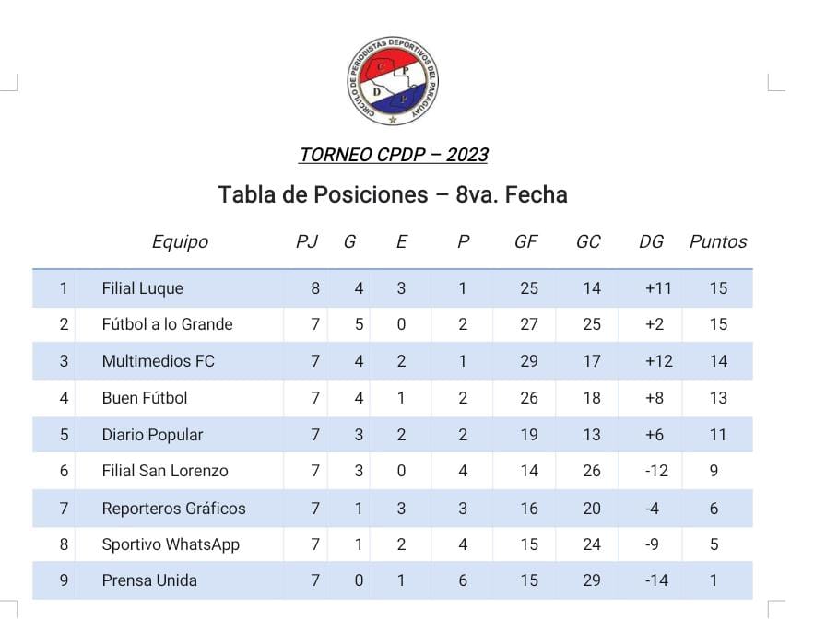Select the -14 goal difference cell
Viewport: 814px width, 644px height.
coord(656,580)
